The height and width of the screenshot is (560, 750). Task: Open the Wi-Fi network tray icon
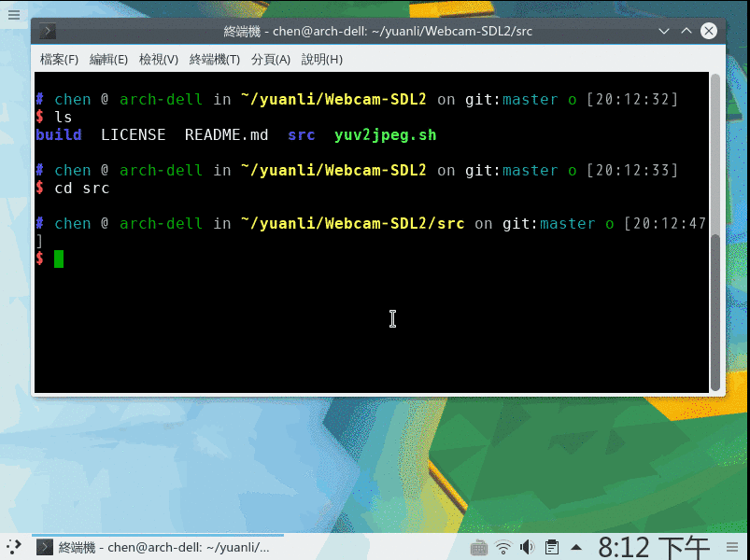[x=503, y=548]
